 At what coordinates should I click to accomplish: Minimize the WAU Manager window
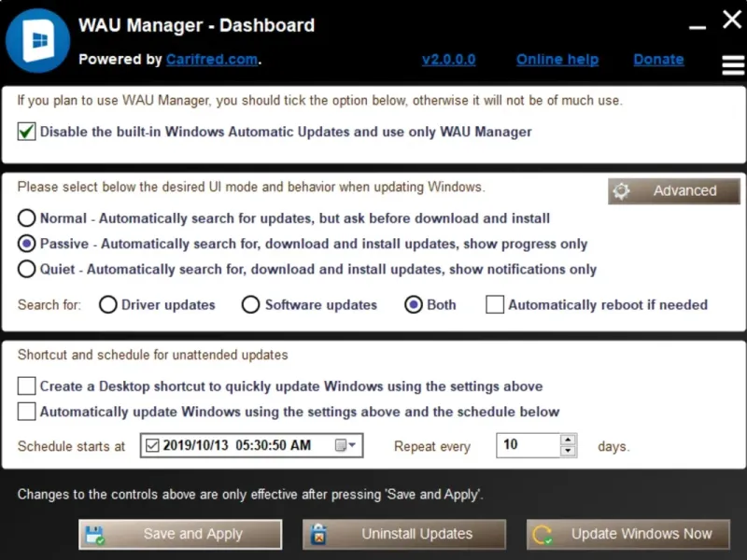(698, 28)
